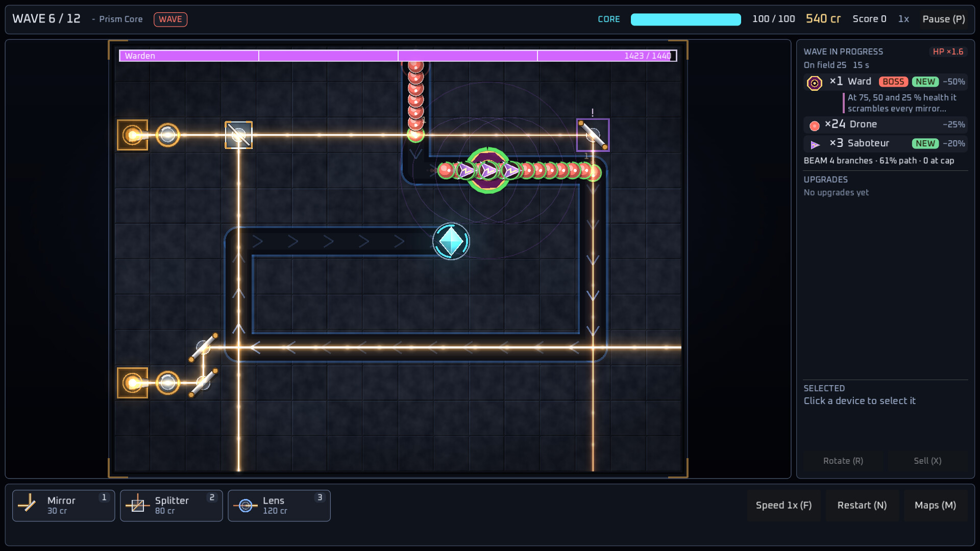The width and height of the screenshot is (980, 551).
Task: Click the 1x score multiplier indicator
Action: [x=903, y=19]
